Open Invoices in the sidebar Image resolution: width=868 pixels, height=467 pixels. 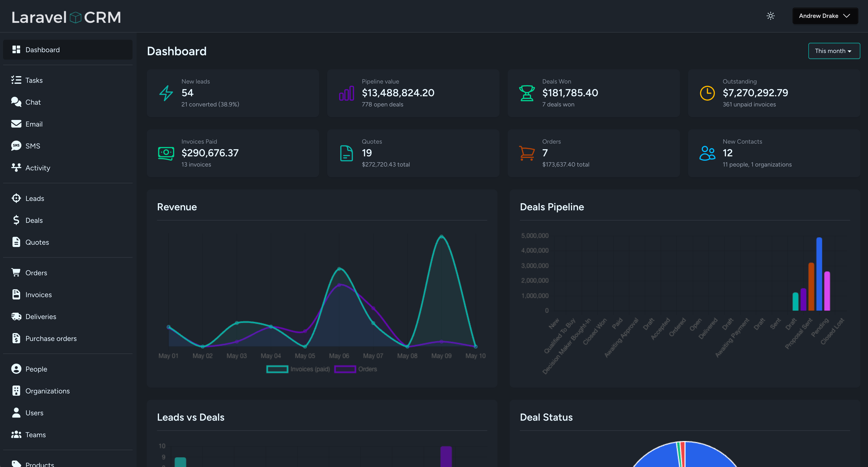point(68,294)
